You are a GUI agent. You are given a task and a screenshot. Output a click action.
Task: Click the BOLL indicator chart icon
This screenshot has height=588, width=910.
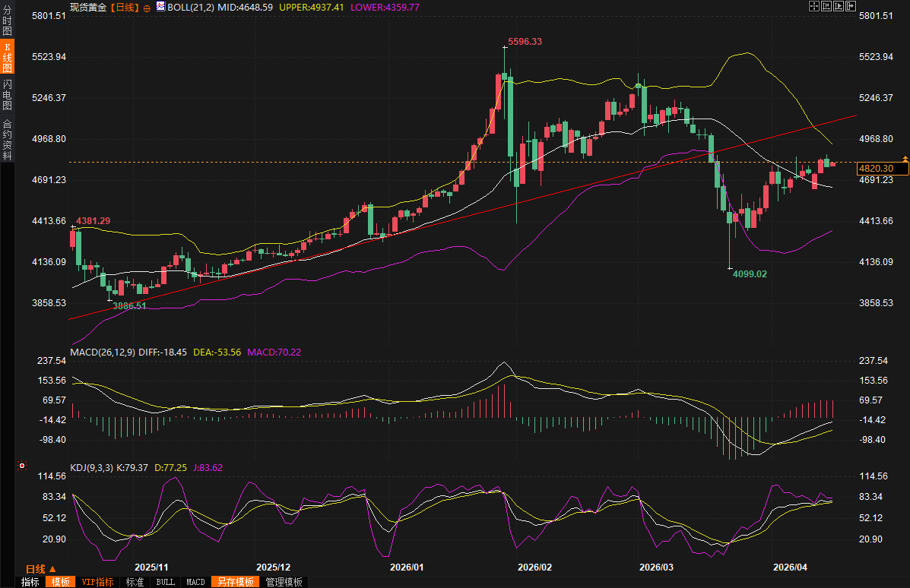pos(160,6)
